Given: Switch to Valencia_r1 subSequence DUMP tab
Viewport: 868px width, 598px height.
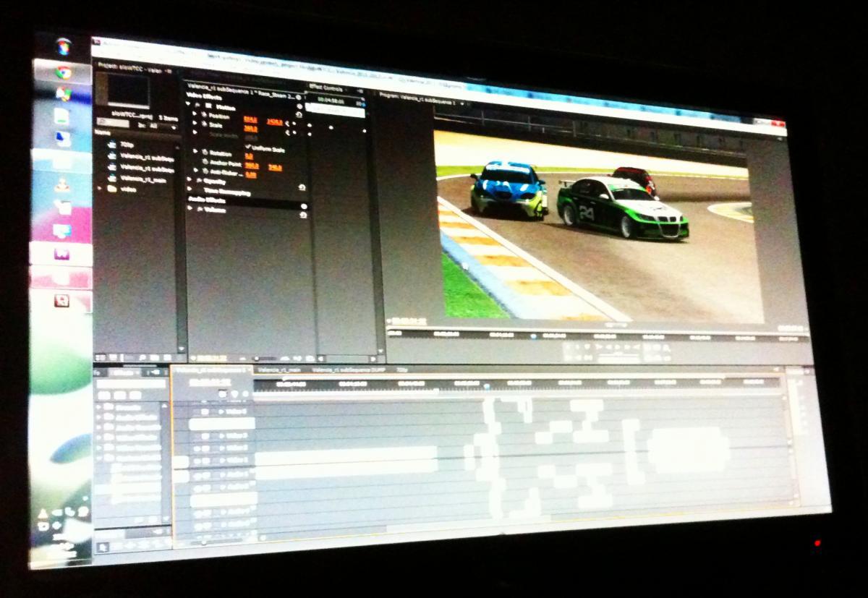Looking at the screenshot, I should point(349,370).
